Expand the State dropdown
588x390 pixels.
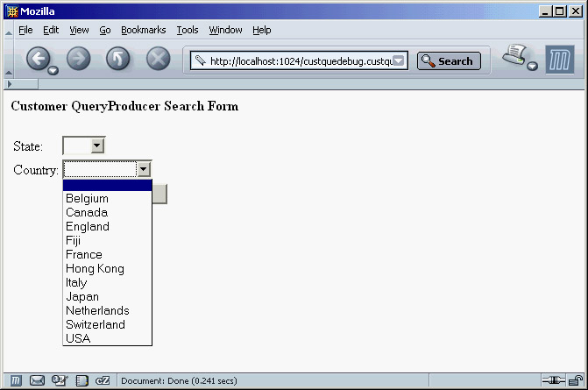97,145
